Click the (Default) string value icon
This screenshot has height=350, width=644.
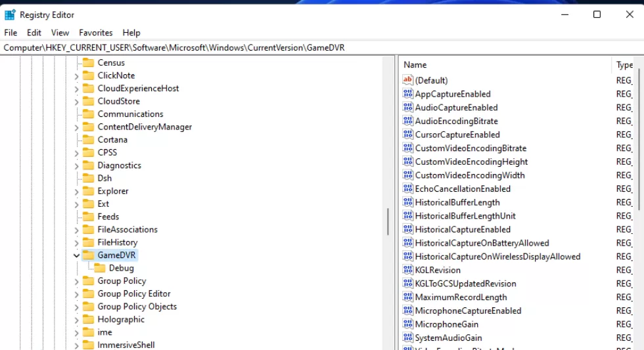407,80
